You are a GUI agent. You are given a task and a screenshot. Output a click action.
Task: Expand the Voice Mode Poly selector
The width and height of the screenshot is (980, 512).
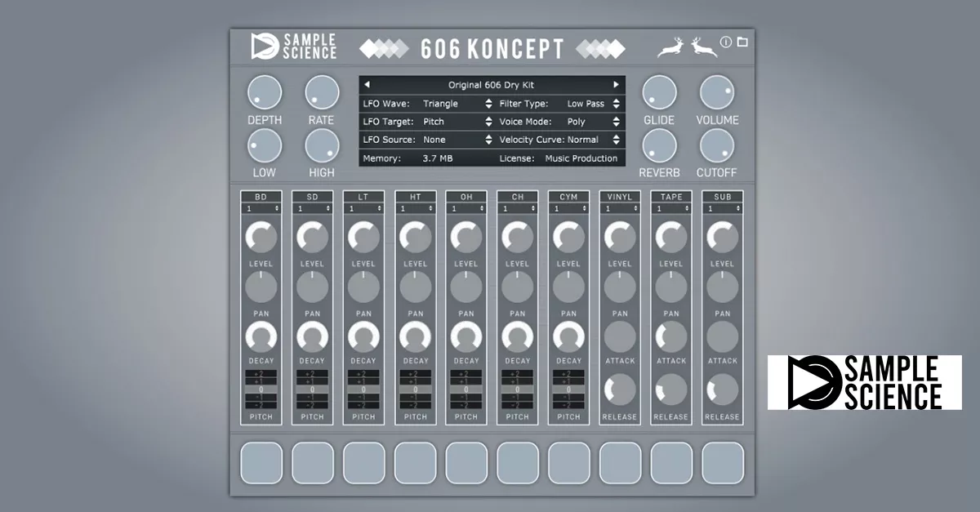[593, 122]
